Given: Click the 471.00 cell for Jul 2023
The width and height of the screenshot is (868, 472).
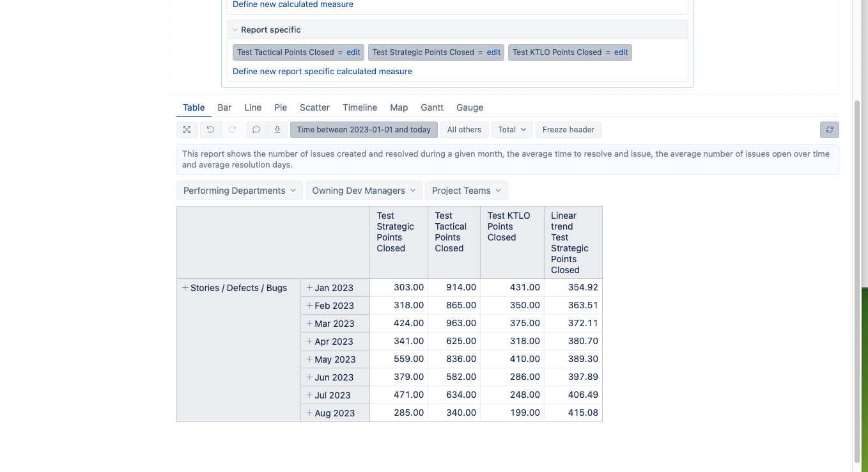Looking at the screenshot, I should point(399,395).
